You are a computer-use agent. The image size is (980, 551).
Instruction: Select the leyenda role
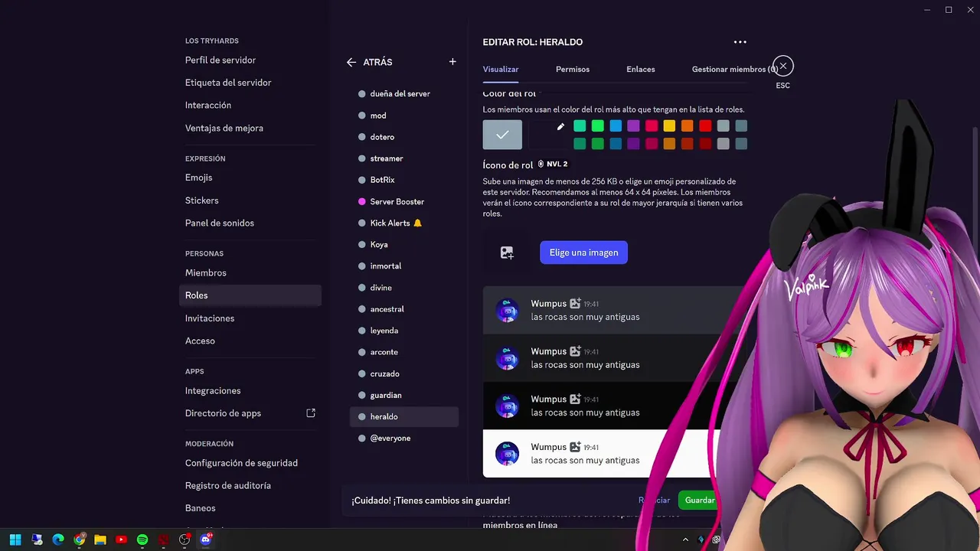pyautogui.click(x=404, y=331)
